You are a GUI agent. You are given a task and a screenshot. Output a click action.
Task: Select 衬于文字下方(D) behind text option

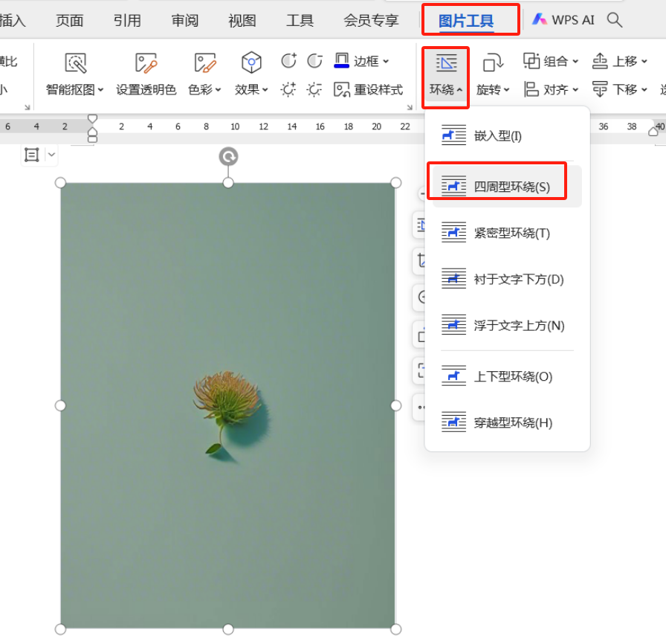coord(507,279)
